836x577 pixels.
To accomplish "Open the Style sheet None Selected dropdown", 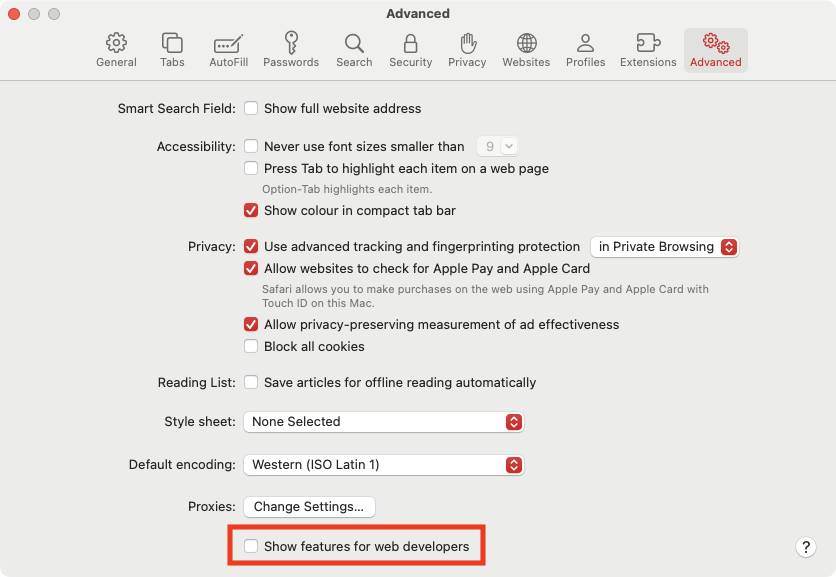I will tap(383, 422).
